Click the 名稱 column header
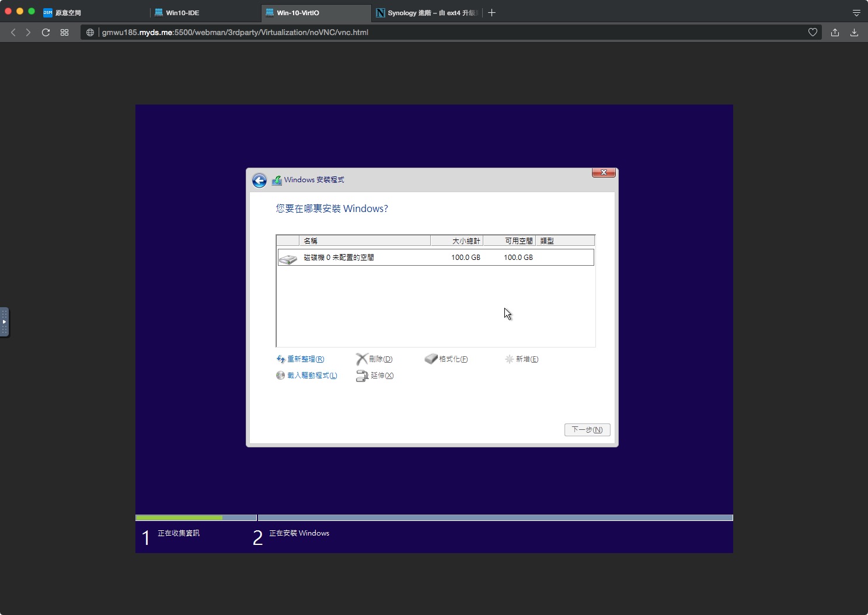 click(x=365, y=241)
